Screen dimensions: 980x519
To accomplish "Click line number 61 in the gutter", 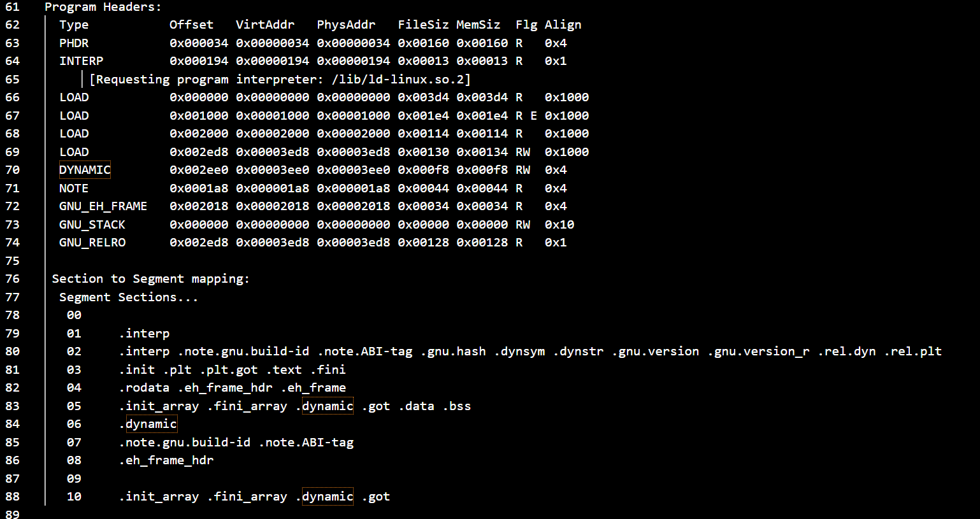I will tap(12, 7).
